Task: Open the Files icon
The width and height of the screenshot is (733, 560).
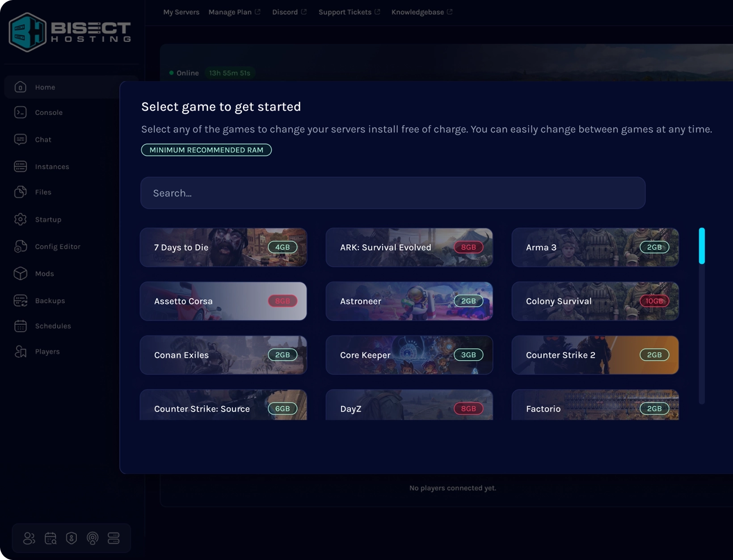Action: coord(20,192)
